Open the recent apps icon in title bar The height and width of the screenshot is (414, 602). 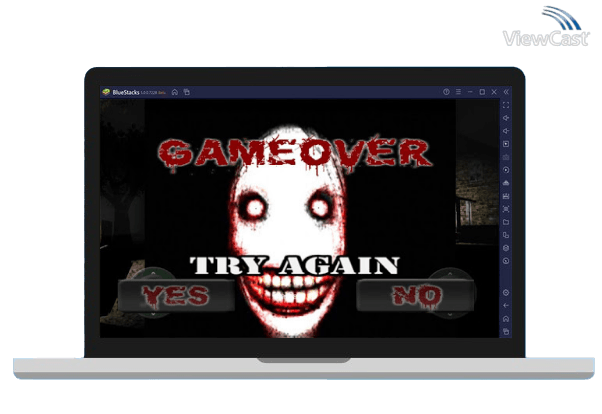(x=187, y=92)
